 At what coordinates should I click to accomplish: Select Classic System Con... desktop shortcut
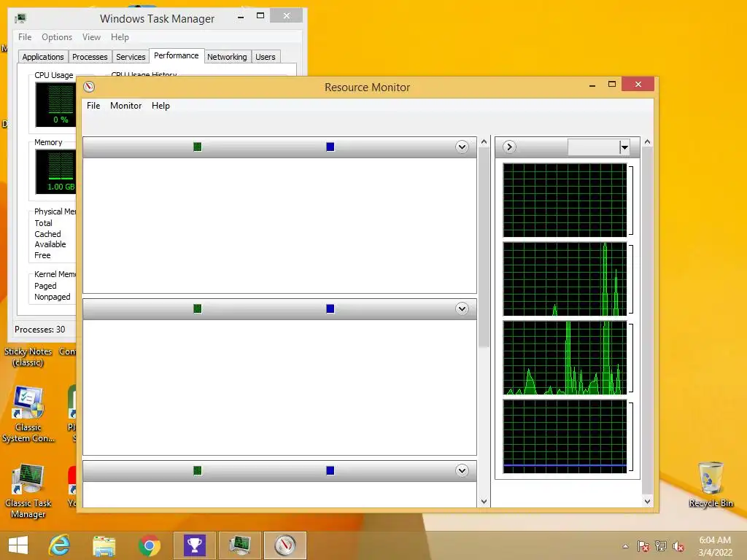tap(28, 414)
